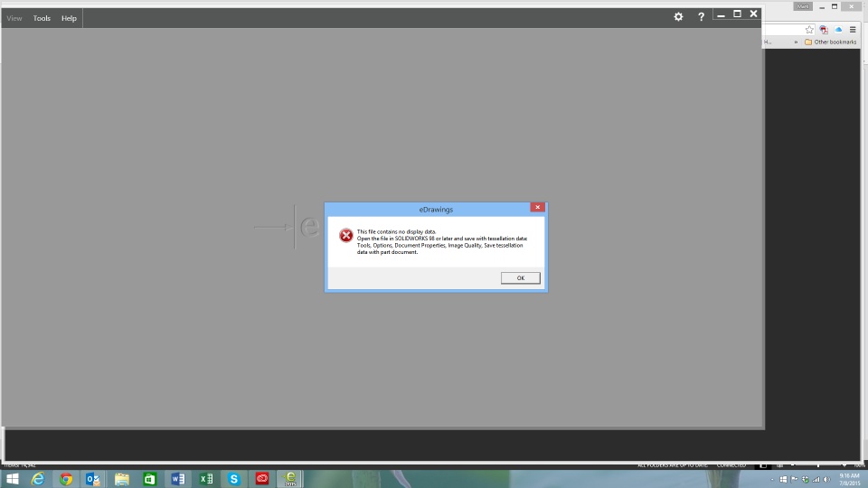Viewport: 868px width, 488px height.
Task: Expand hidden bookmarks chevron in Chrome
Action: tap(796, 42)
